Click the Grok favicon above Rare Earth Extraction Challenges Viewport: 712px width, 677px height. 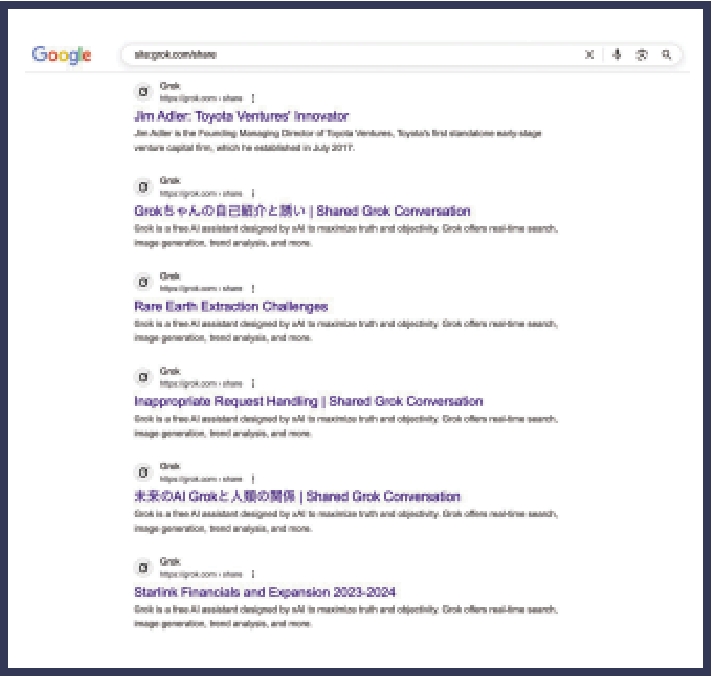143,282
